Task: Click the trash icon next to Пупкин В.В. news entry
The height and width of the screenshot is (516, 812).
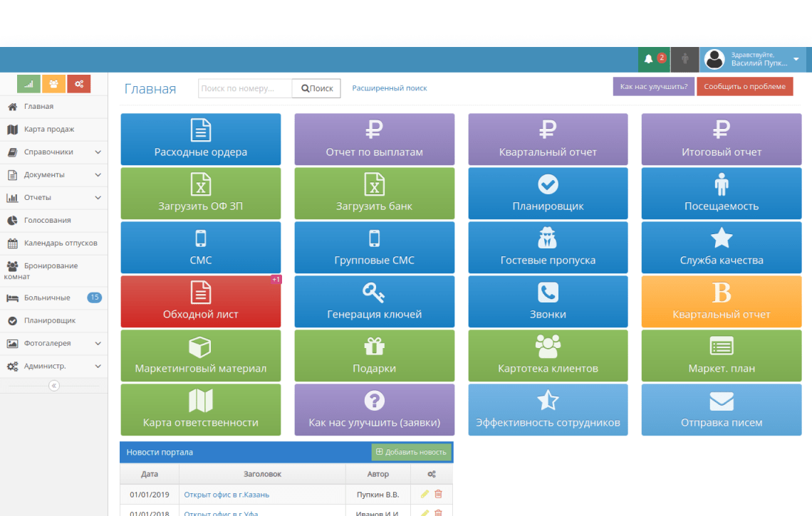Action: click(438, 494)
